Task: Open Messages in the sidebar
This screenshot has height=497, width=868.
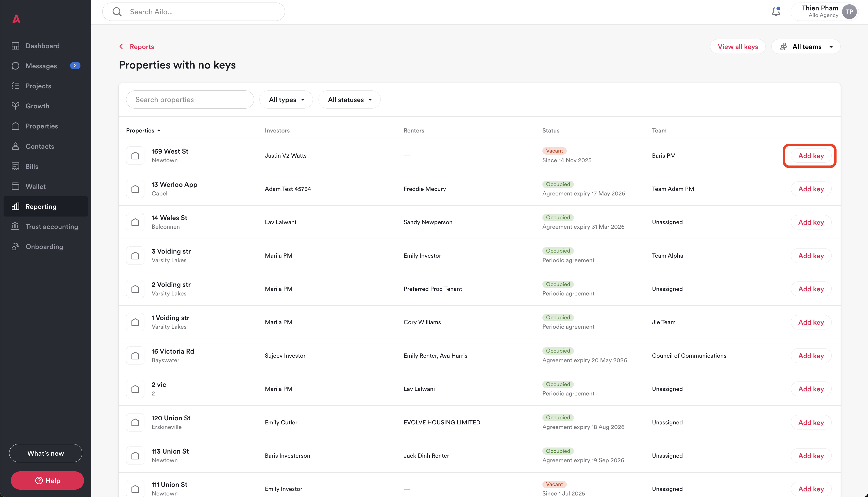Action: pos(41,66)
